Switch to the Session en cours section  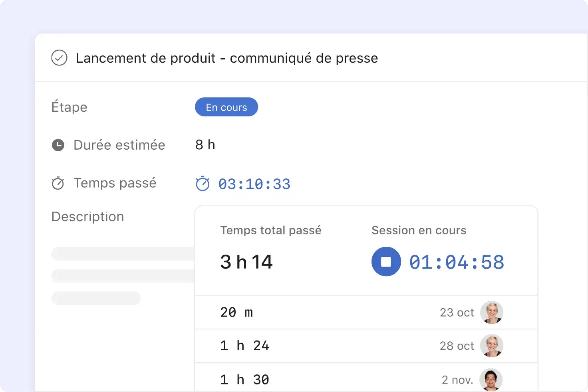click(419, 230)
